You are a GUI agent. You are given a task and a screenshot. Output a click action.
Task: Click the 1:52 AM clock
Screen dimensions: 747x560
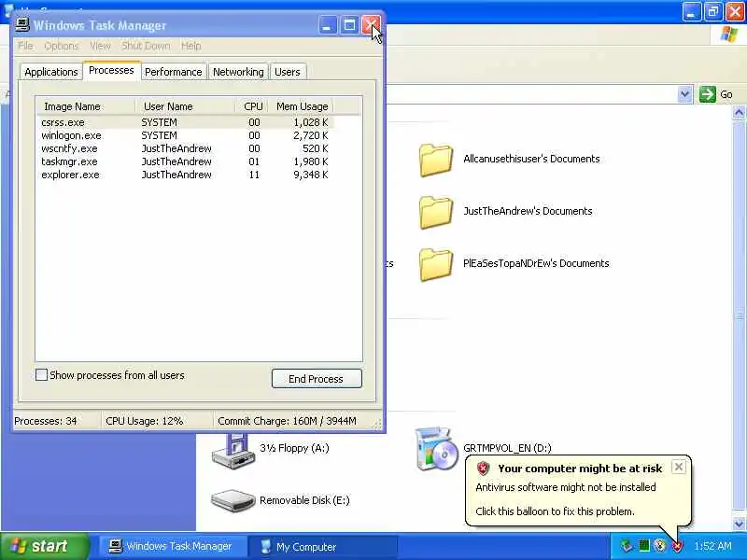(x=712, y=546)
